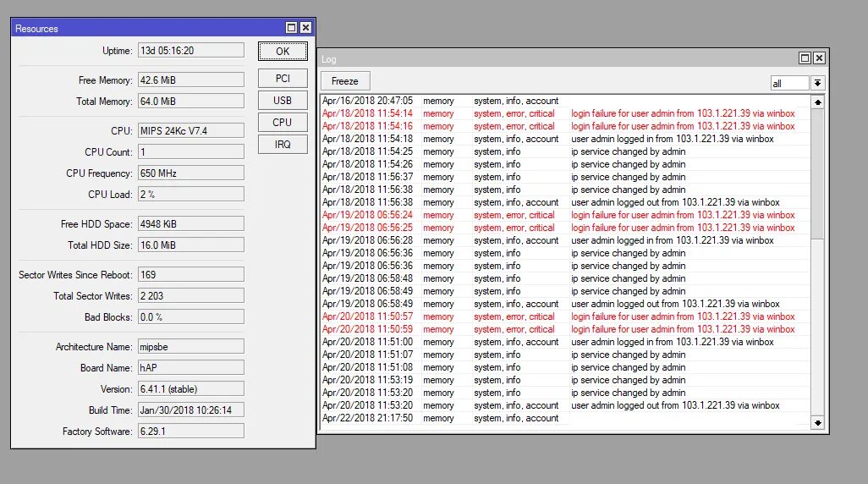Select logged out entry on Apr/20/2018
Screen dimensions: 868x484
tap(566, 405)
